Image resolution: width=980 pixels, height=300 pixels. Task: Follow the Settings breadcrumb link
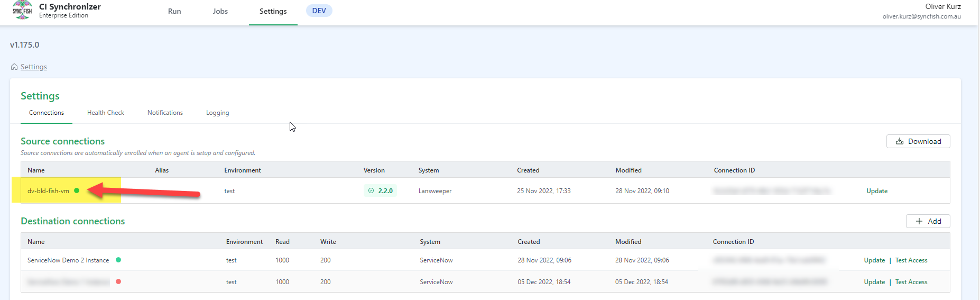click(x=34, y=67)
